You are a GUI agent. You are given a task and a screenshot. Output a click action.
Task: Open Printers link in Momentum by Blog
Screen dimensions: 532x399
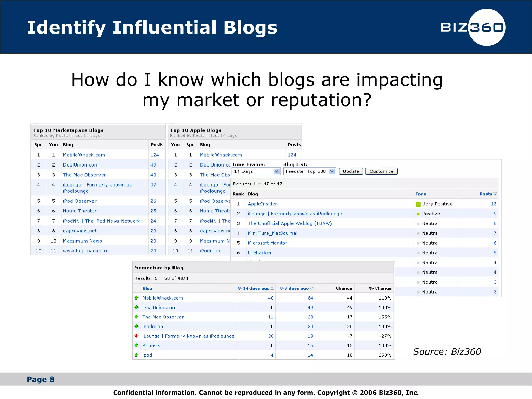151,345
